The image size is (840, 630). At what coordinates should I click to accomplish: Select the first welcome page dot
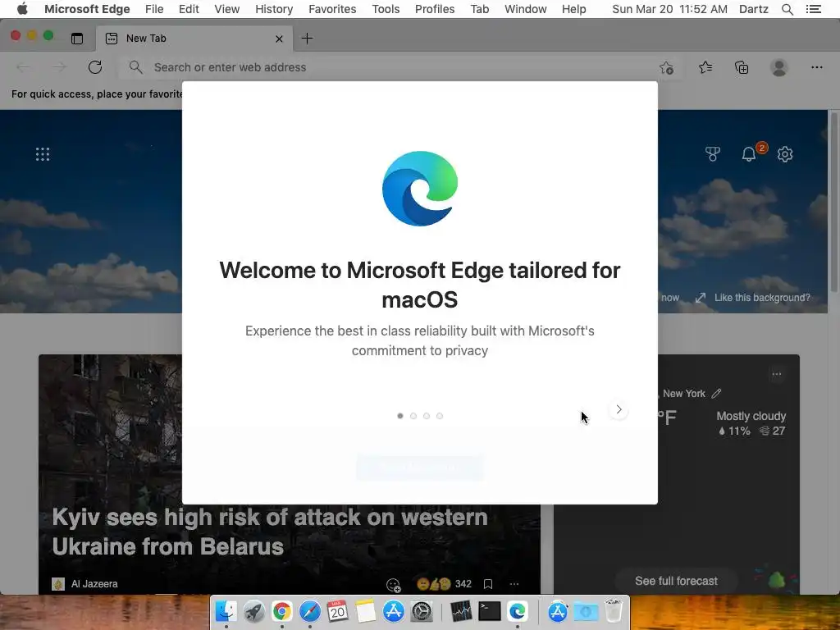tap(400, 416)
